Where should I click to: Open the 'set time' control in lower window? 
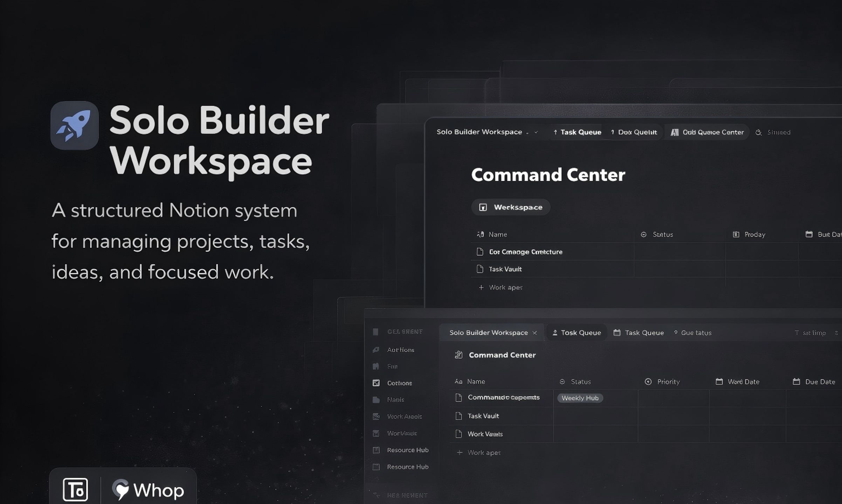tap(810, 333)
